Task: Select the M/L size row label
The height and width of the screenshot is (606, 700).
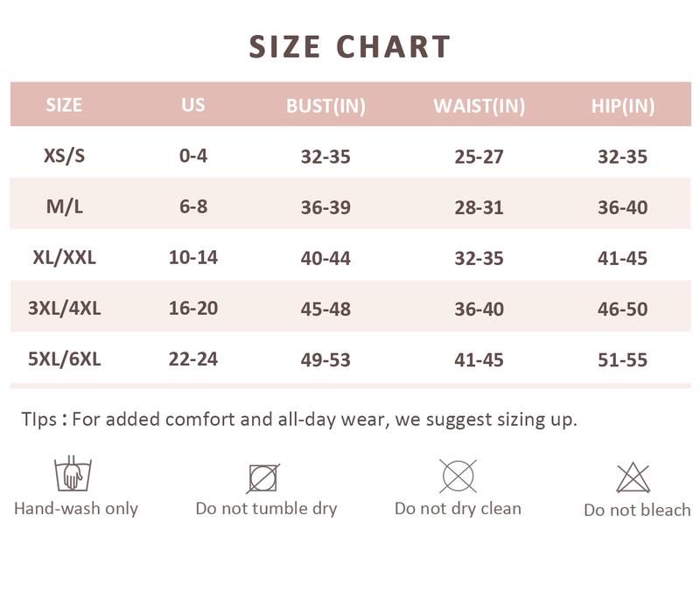Action: tap(64, 207)
